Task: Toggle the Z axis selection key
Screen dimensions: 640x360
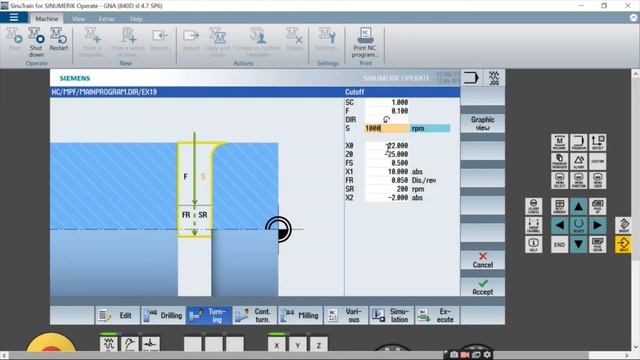Action: pos(319,345)
